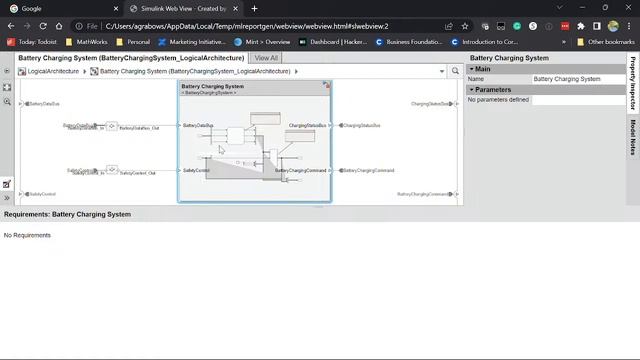The image size is (640, 360).
Task: Select the Battery Charging System block
Action: point(255,141)
